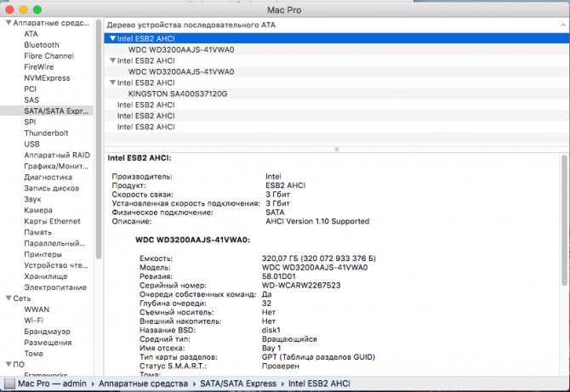
Task: Select Размещения under Сеть
Action: pos(48,343)
